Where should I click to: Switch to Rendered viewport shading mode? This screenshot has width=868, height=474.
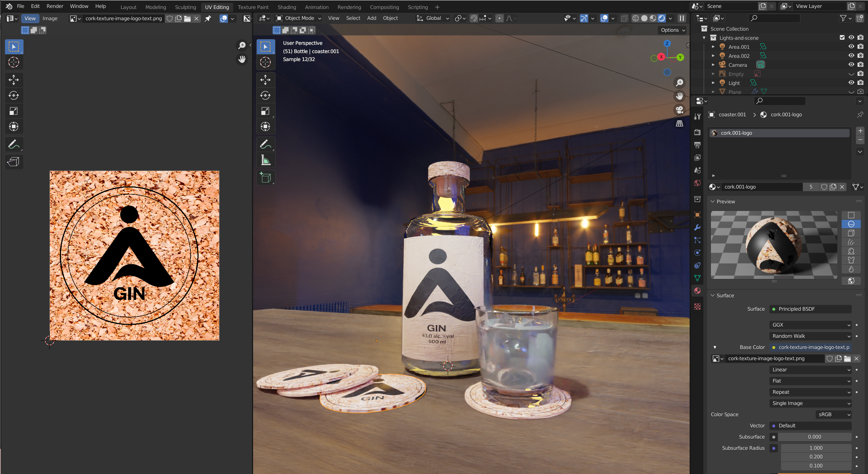(662, 18)
